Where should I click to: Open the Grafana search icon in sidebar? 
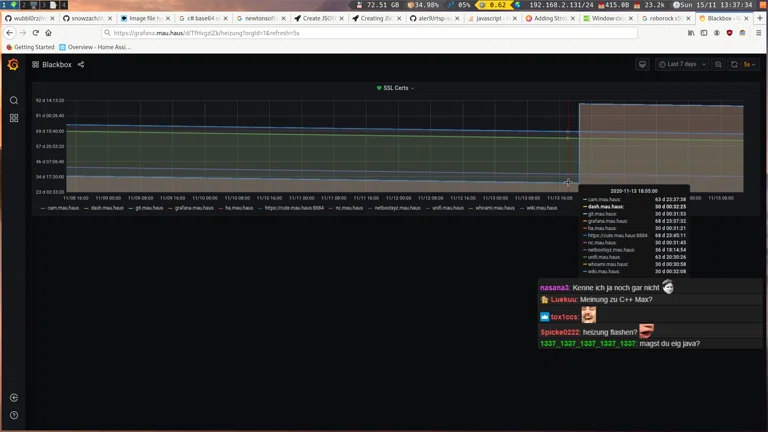[x=14, y=100]
